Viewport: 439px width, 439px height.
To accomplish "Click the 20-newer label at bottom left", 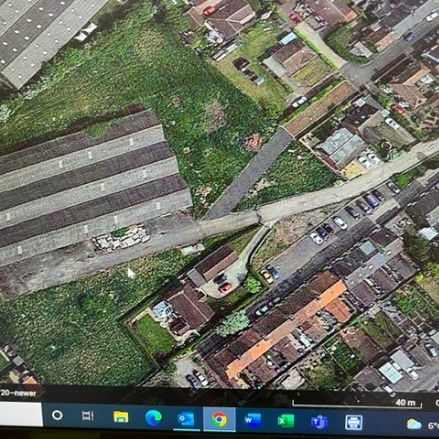I will coord(18,393).
